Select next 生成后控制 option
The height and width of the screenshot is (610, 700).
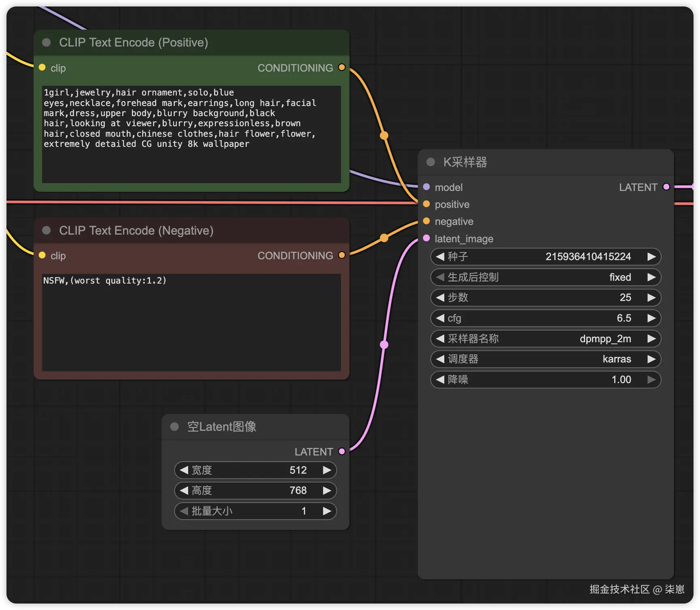pyautogui.click(x=651, y=277)
